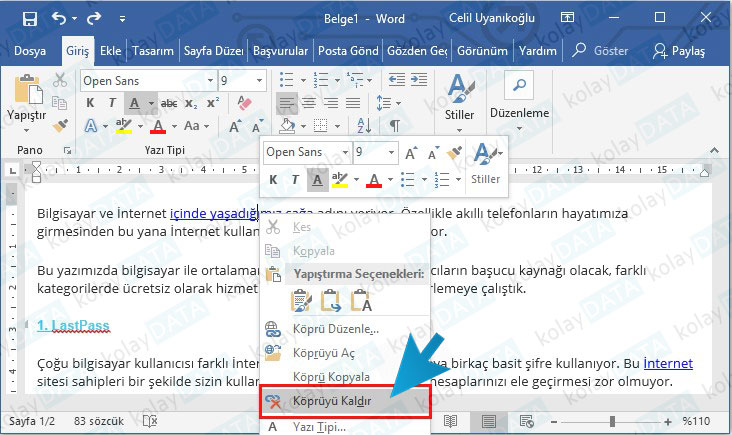This screenshot has width=732, height=435.
Task: Choose Köprüyü Kaldır from context menu
Action: click(x=345, y=401)
